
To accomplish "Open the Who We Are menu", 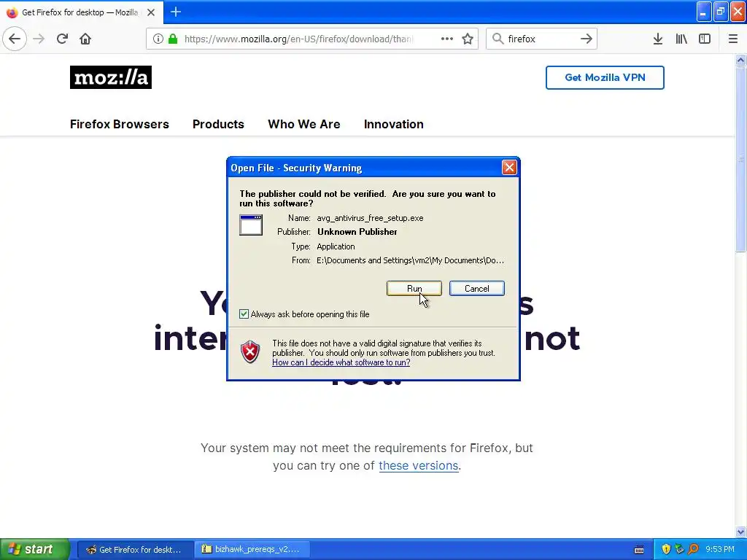I will [x=304, y=124].
